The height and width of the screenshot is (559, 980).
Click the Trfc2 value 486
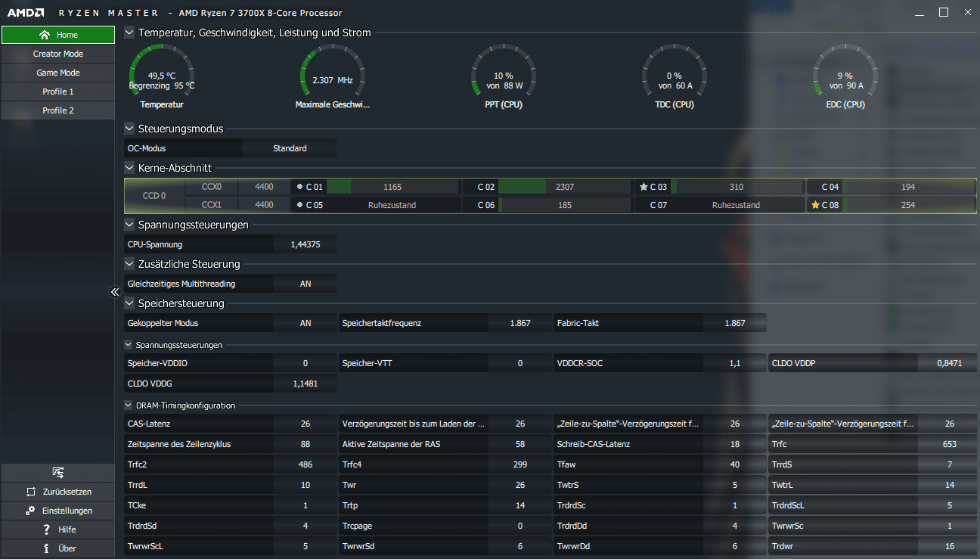point(305,464)
